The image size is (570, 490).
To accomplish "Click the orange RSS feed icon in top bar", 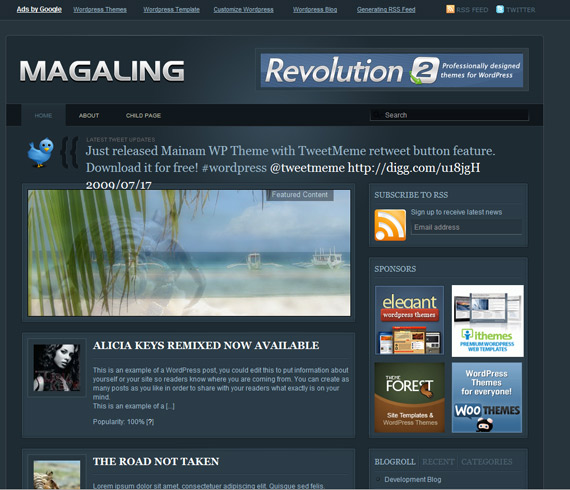I will coord(450,9).
